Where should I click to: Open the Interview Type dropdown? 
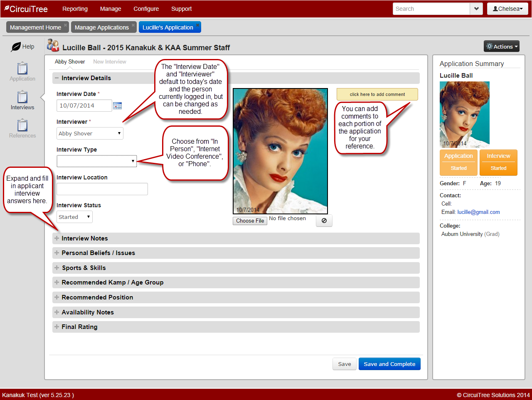pyautogui.click(x=96, y=161)
